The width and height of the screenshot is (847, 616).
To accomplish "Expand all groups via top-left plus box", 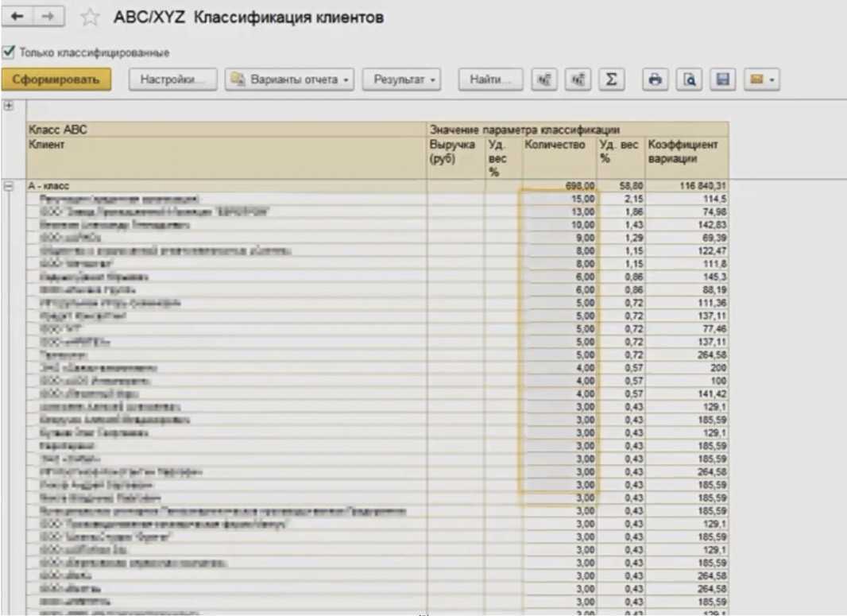I will (x=9, y=106).
